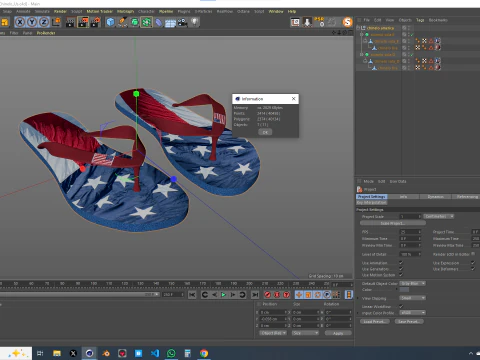Collapse second symmetry object in tree
480x360 pixels.
[362, 55]
